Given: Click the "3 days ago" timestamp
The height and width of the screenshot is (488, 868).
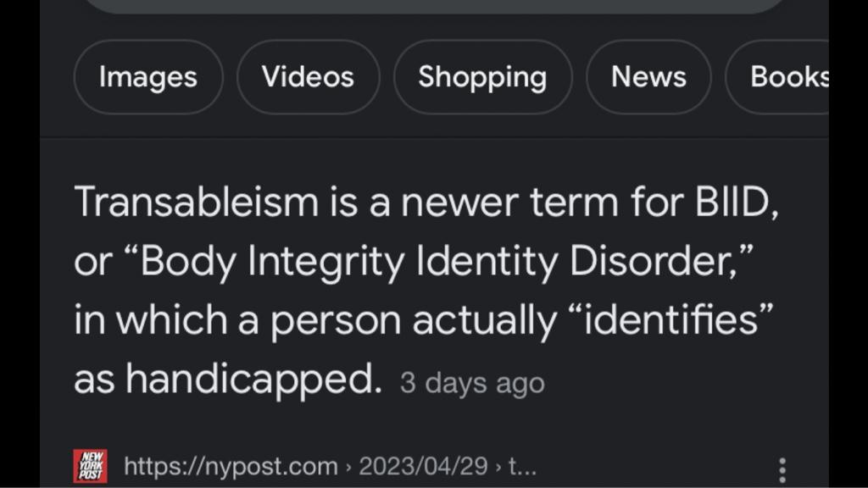Looking at the screenshot, I should (473, 383).
